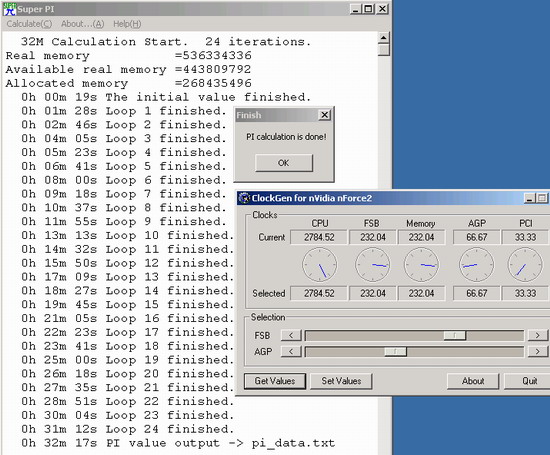Click the FSB slider thumb
550x455 pixels.
(x=455, y=335)
